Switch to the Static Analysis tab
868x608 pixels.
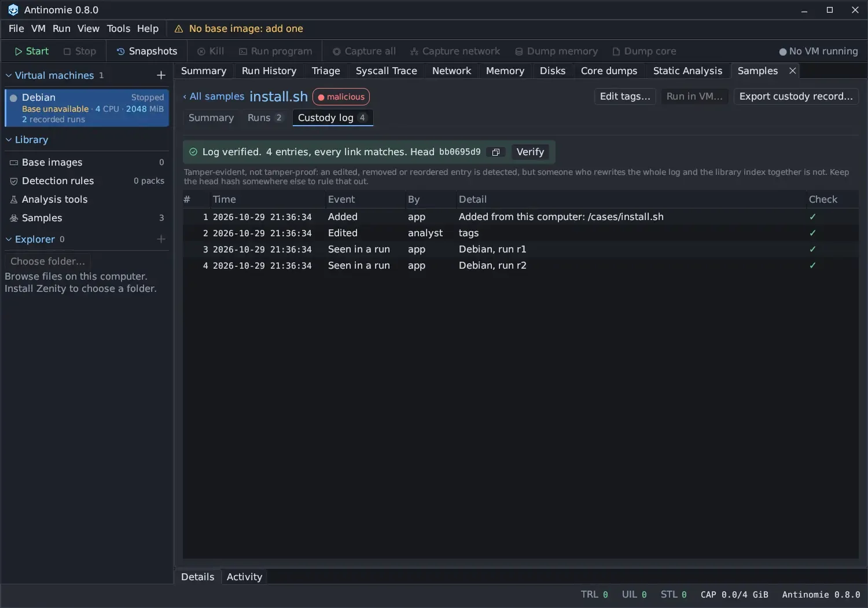tap(687, 71)
